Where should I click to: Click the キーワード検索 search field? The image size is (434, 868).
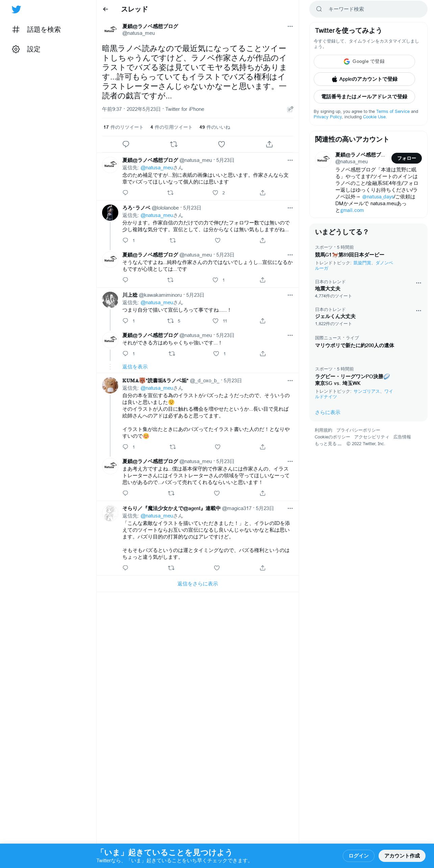[x=368, y=9]
